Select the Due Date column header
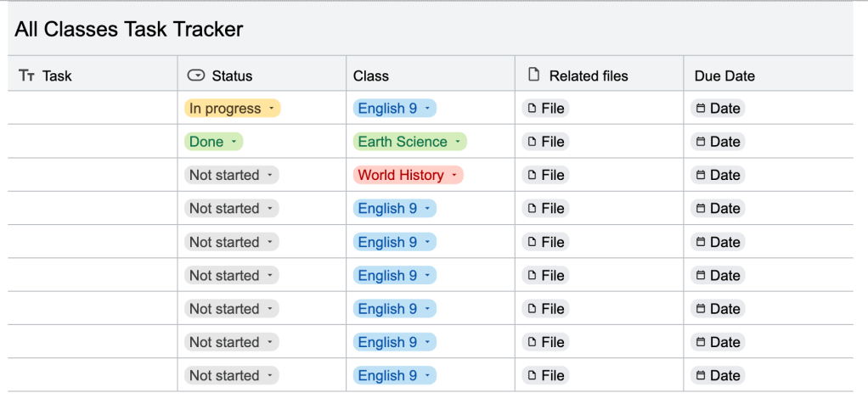Viewport: 868px width, 404px height. [x=724, y=76]
